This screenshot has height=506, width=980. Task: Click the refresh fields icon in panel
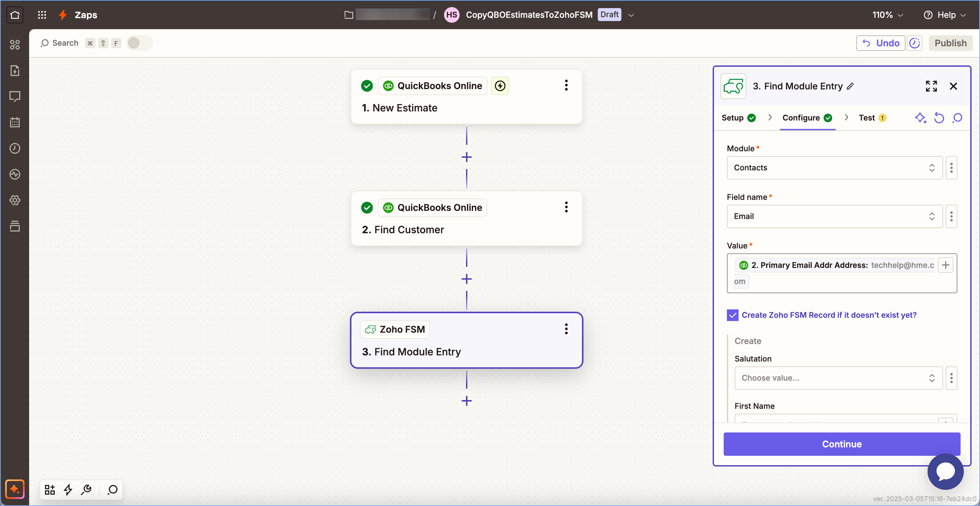point(939,118)
